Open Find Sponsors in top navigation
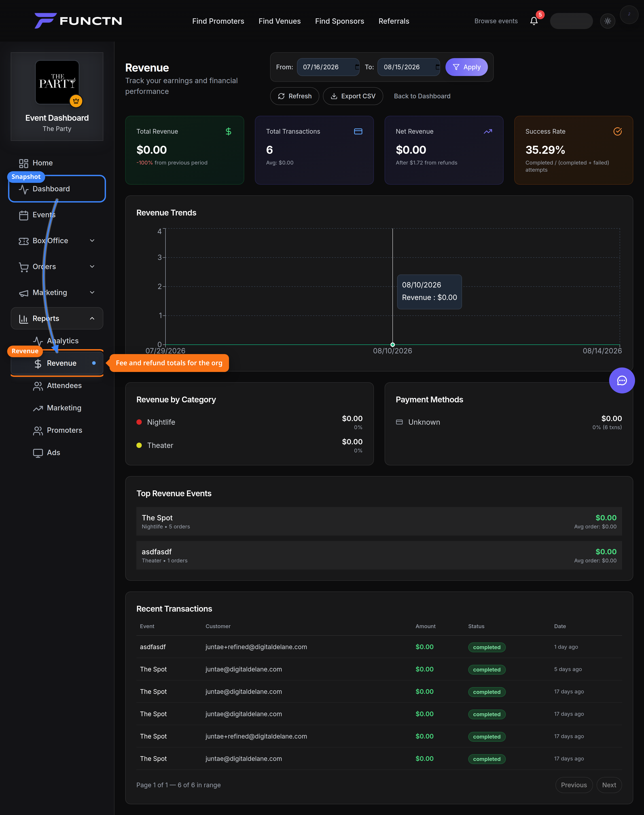 [x=339, y=21]
